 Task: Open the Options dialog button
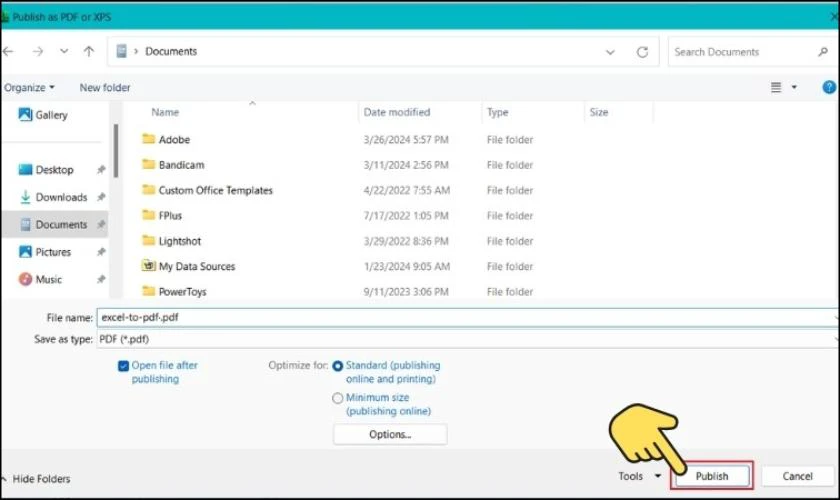390,435
